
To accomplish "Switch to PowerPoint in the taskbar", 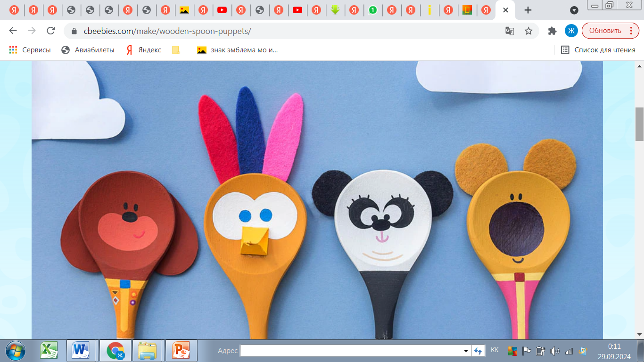I will point(181,351).
